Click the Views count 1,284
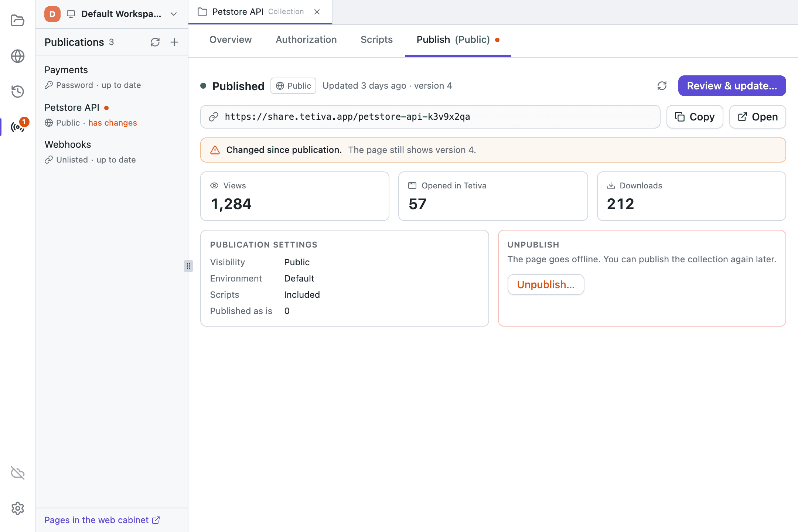 click(x=231, y=204)
